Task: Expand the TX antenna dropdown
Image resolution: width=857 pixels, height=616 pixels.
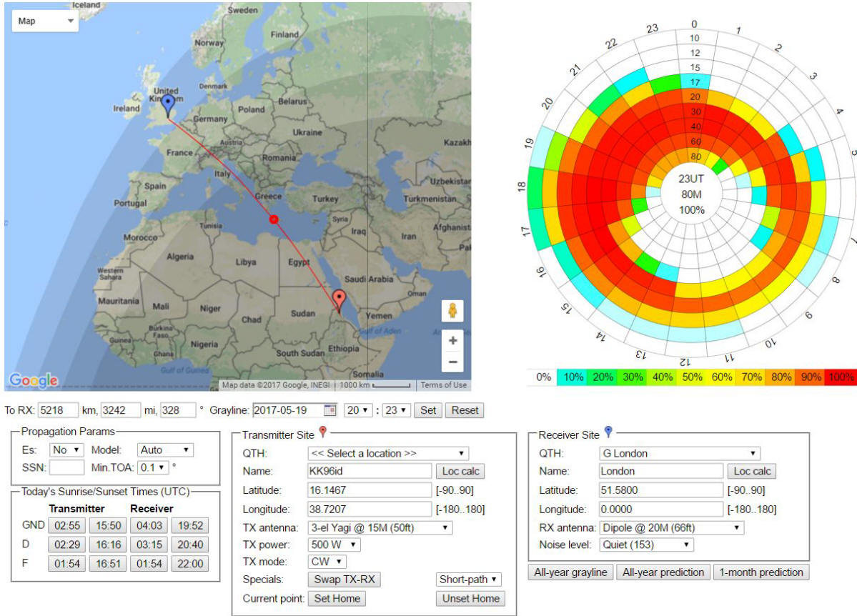Action: pos(380,527)
